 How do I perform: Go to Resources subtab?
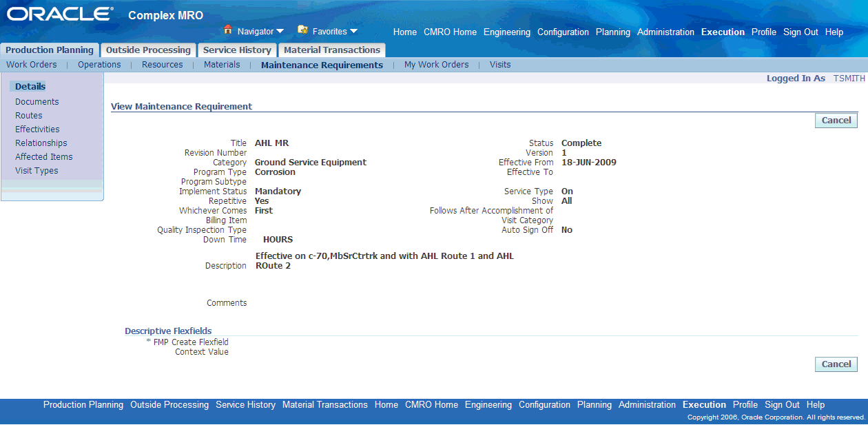point(163,65)
